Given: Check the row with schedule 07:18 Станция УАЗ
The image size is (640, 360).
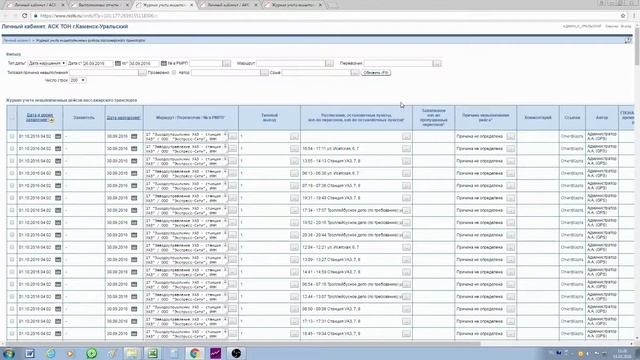Looking at the screenshot, I should [12, 186].
